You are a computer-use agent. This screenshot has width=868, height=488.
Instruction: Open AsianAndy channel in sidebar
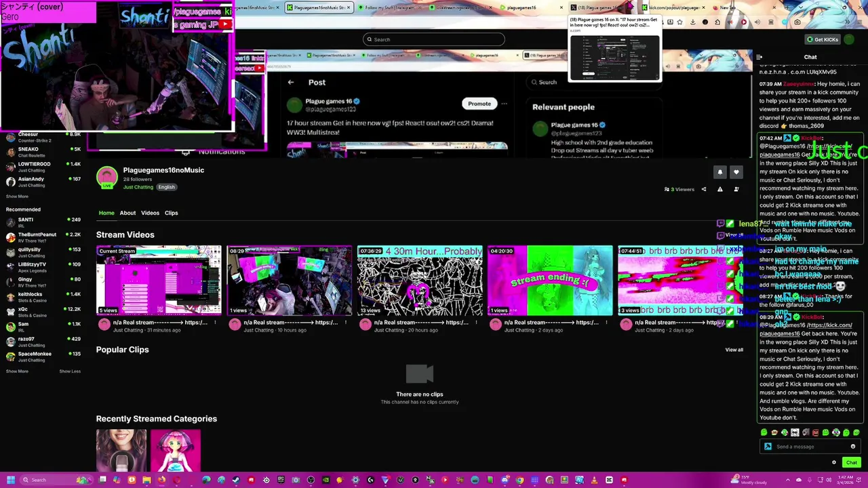pos(42,182)
